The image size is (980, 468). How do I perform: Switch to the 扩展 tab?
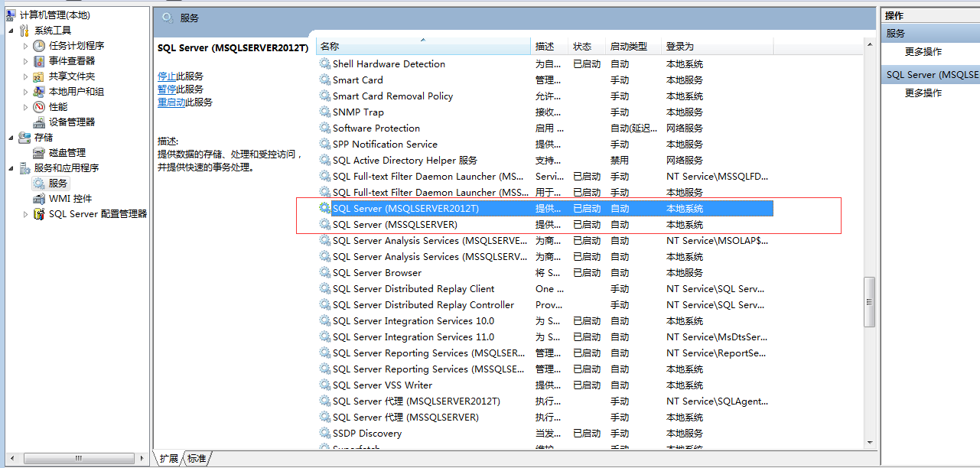click(x=168, y=459)
